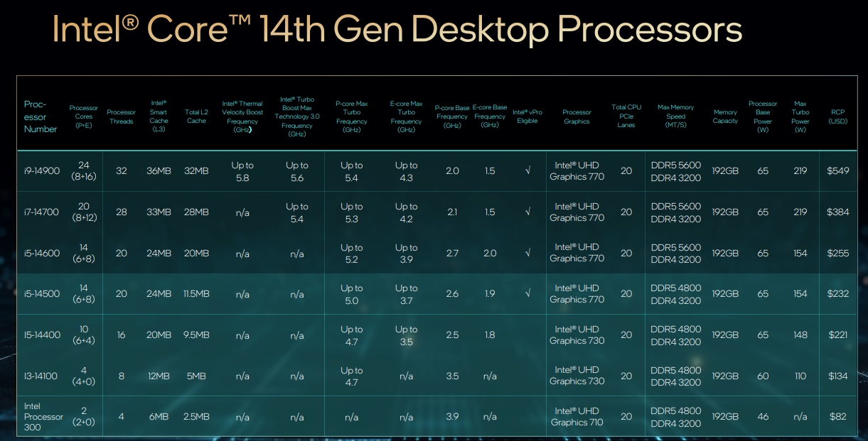Select the "$82" price
The height and width of the screenshot is (441, 868).
pyautogui.click(x=838, y=416)
